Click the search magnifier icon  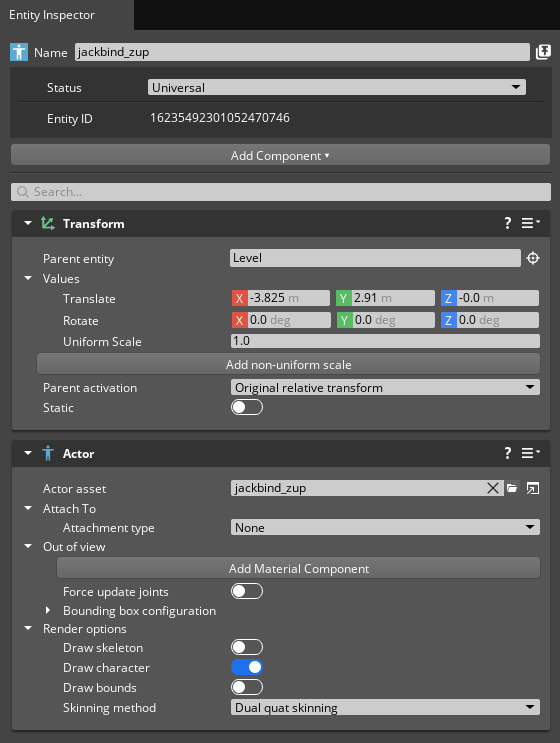click(22, 192)
